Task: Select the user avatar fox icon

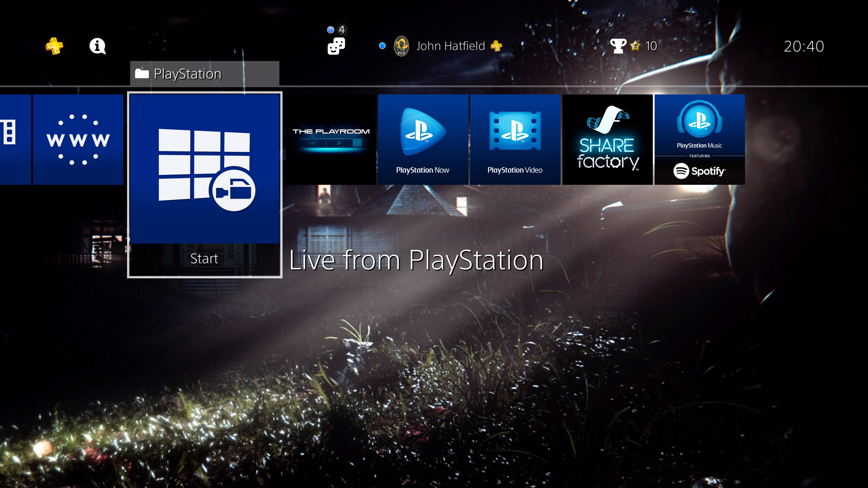Action: point(401,46)
